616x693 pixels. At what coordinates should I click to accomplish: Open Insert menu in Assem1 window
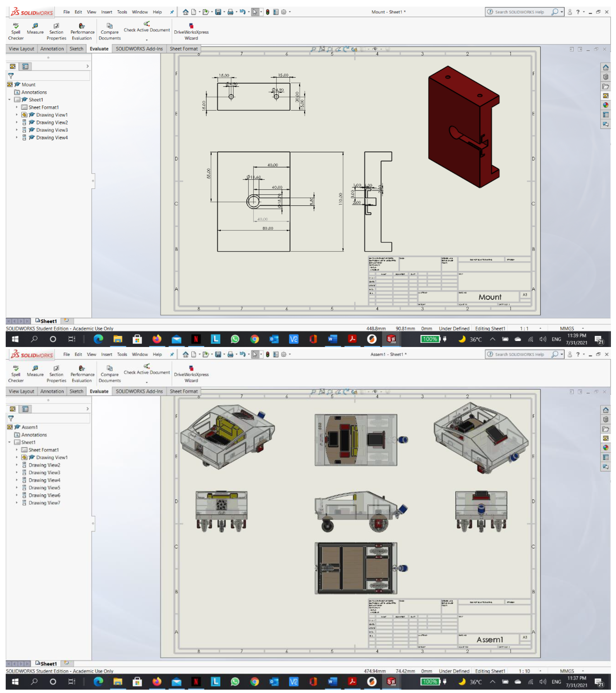coord(106,354)
